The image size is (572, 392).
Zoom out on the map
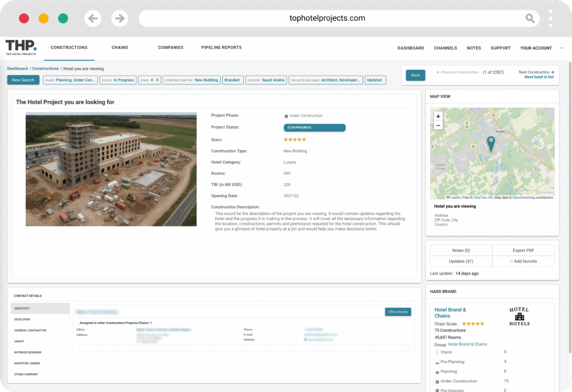pyautogui.click(x=438, y=126)
